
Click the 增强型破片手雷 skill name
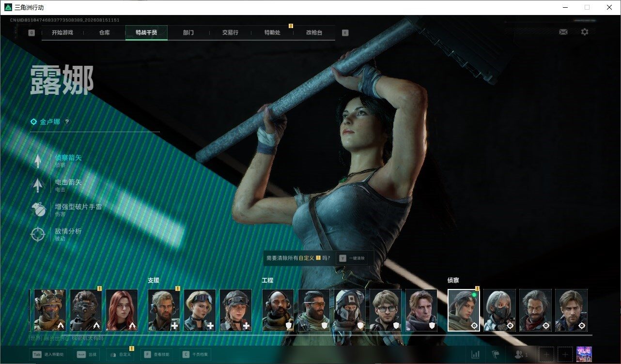78,207
